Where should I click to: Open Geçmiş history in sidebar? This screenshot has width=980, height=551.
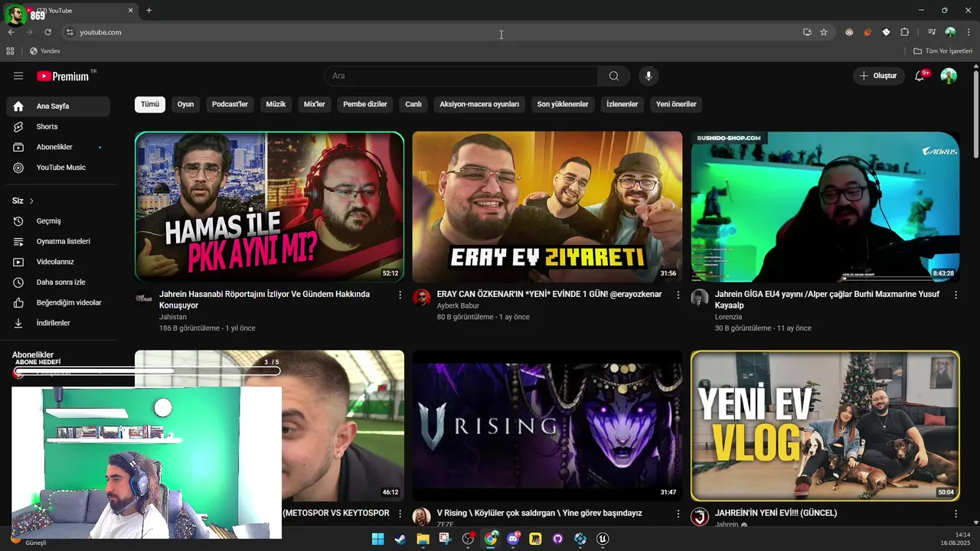click(58, 221)
